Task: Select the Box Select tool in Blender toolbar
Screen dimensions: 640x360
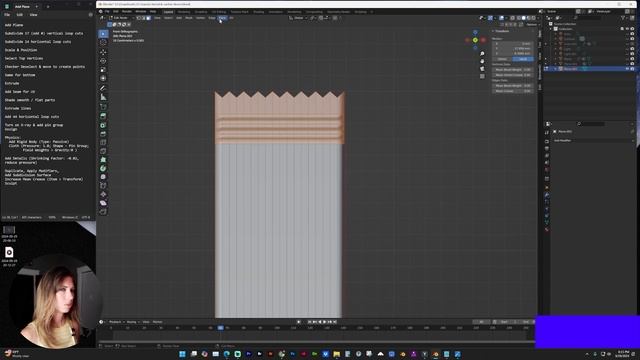Action: coord(103,34)
